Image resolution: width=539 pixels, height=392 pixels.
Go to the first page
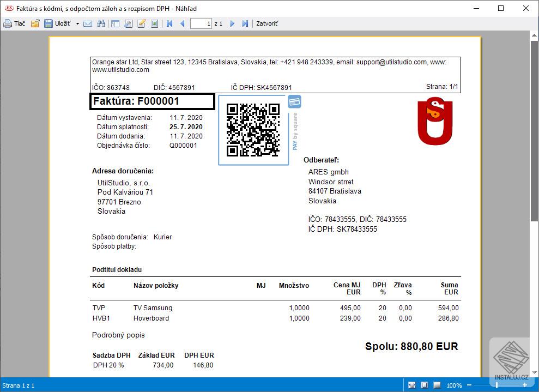click(169, 23)
